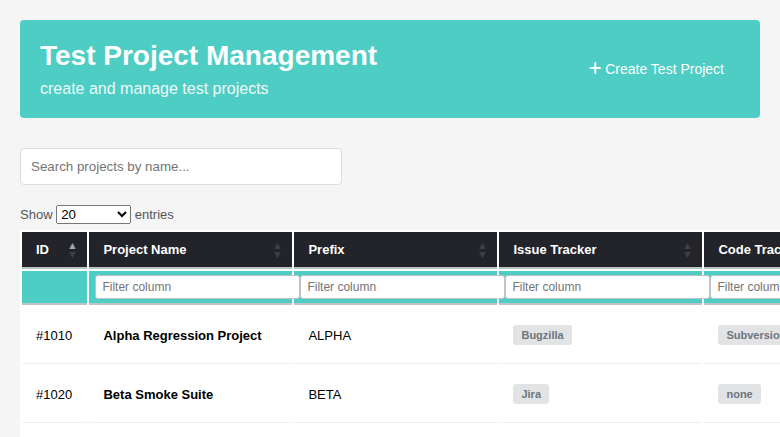Screen dimensions: 780x437
Task: Click the Test Project Management heading
Action: click(208, 55)
